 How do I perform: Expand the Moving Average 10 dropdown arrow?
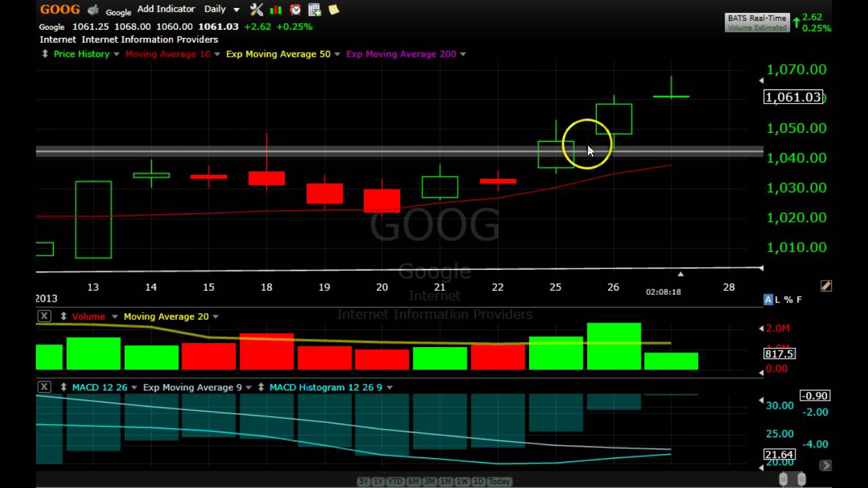point(218,54)
